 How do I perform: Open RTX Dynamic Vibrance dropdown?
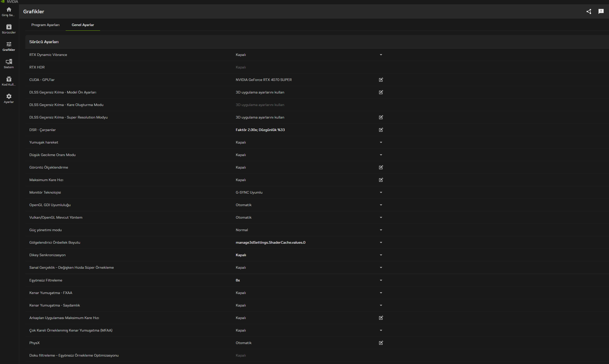point(381,55)
